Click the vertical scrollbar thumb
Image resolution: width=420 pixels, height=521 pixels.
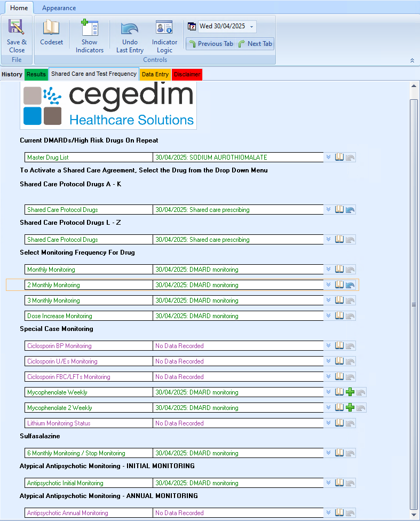coord(414,304)
